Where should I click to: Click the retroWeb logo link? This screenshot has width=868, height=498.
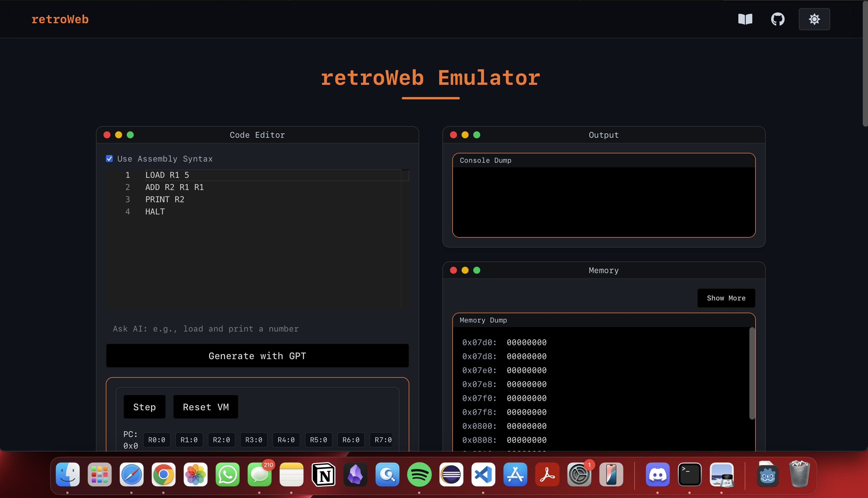pyautogui.click(x=60, y=19)
